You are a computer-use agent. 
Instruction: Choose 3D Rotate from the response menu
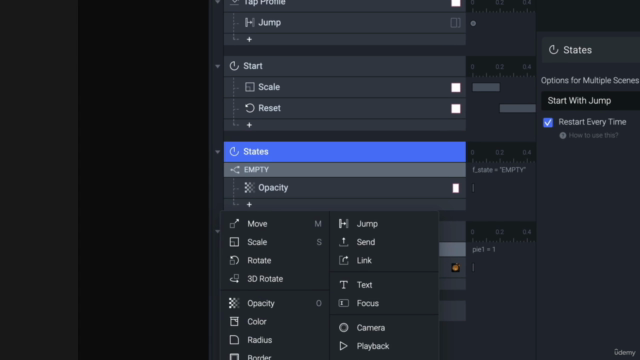click(x=275, y=279)
